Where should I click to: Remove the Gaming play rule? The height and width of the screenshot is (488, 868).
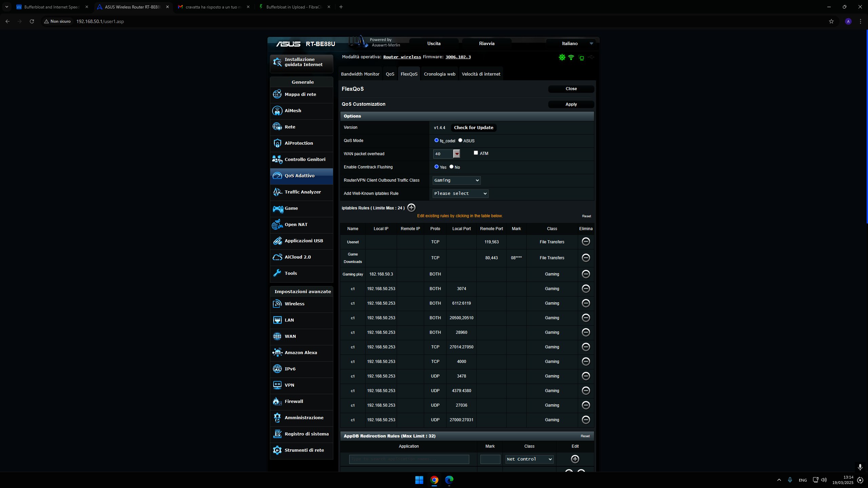coord(586,274)
